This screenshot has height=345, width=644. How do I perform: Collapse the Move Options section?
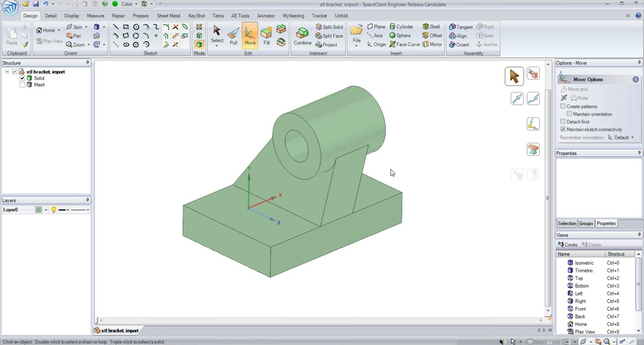(x=635, y=80)
